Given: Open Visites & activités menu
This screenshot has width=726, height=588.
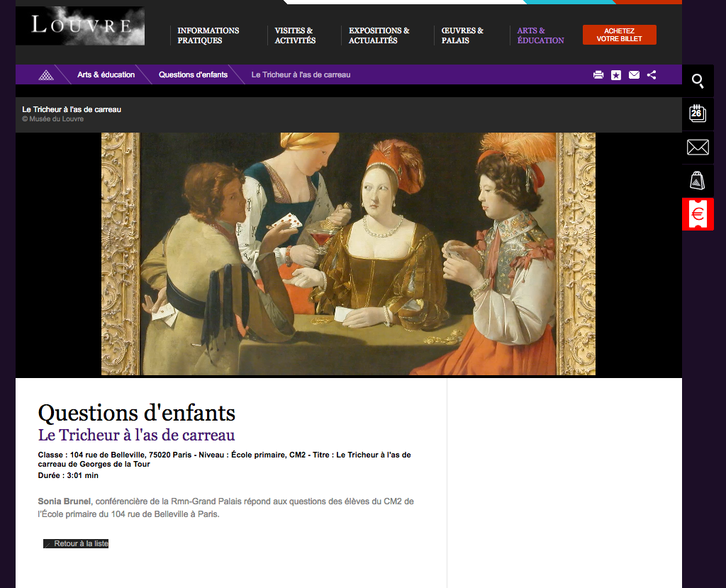Looking at the screenshot, I should click(295, 35).
